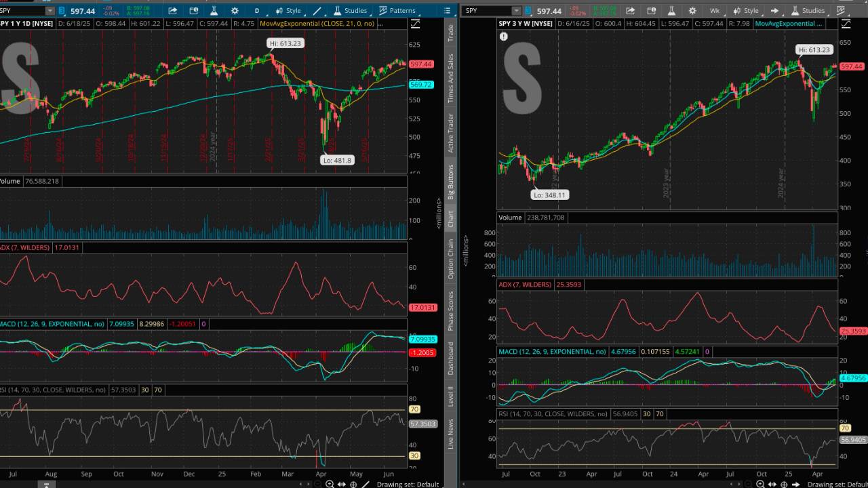Screen dimensions: 868x488
Task: Open the D timeframe dropdown on left chart
Action: tap(257, 11)
